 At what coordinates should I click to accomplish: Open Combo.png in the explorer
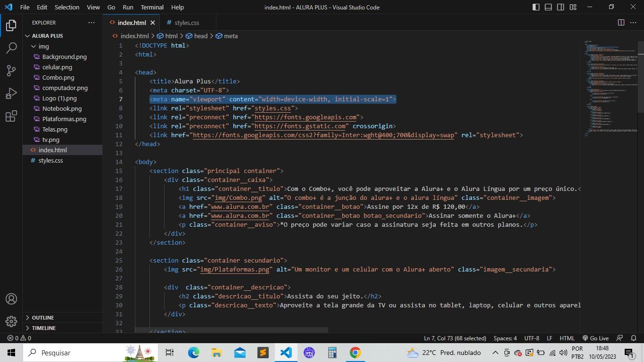tap(58, 77)
